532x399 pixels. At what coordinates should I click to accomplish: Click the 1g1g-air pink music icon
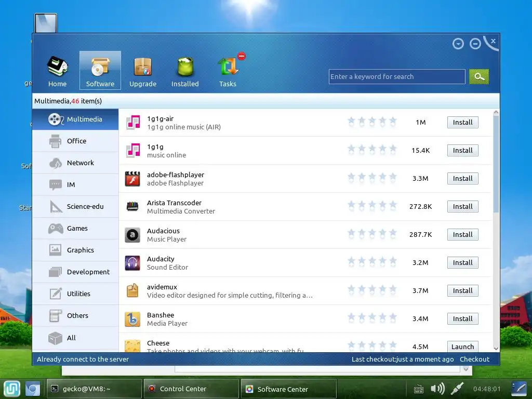click(132, 122)
